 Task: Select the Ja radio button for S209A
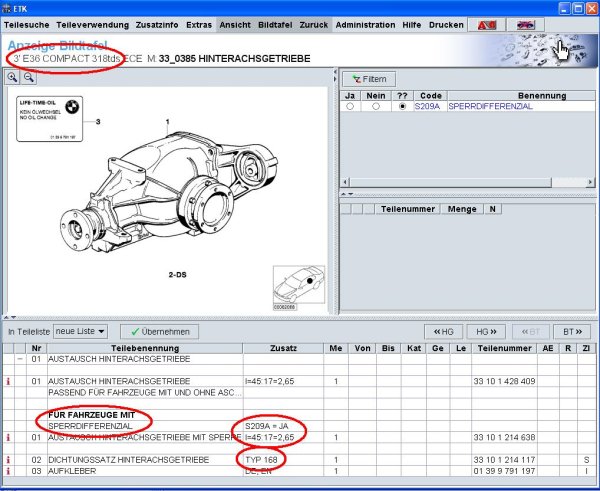(x=350, y=106)
